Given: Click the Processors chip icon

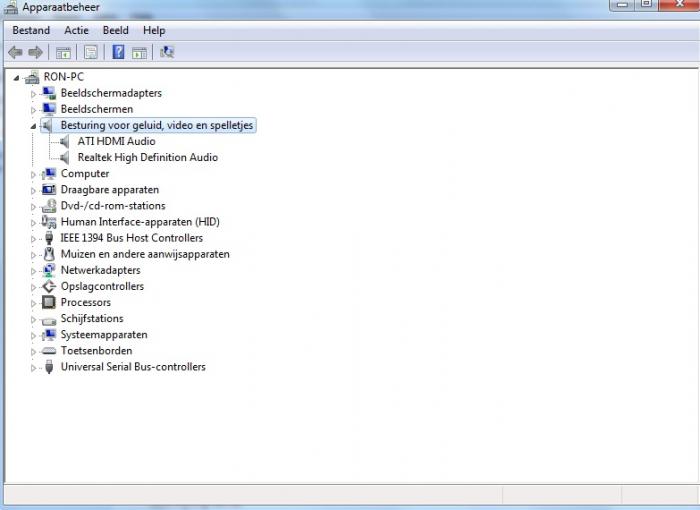Looking at the screenshot, I should [x=49, y=302].
